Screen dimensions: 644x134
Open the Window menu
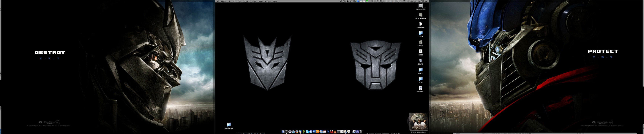coord(268,1)
